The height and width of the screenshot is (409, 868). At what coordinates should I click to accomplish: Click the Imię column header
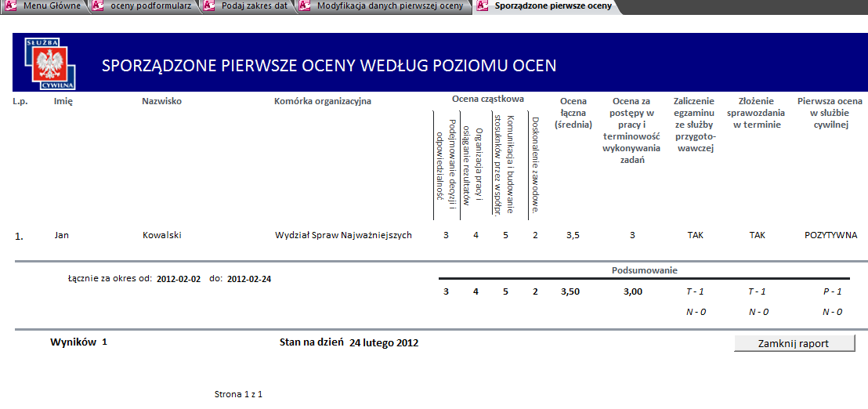point(63,101)
